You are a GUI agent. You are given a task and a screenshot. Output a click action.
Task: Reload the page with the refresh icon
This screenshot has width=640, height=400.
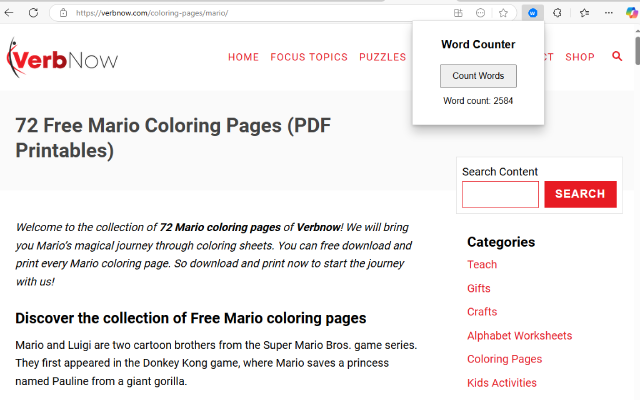pos(33,13)
